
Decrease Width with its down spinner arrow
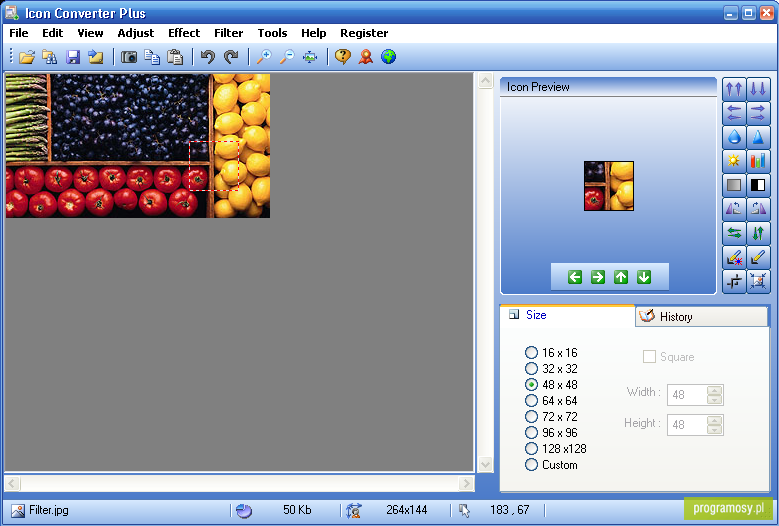(x=714, y=399)
